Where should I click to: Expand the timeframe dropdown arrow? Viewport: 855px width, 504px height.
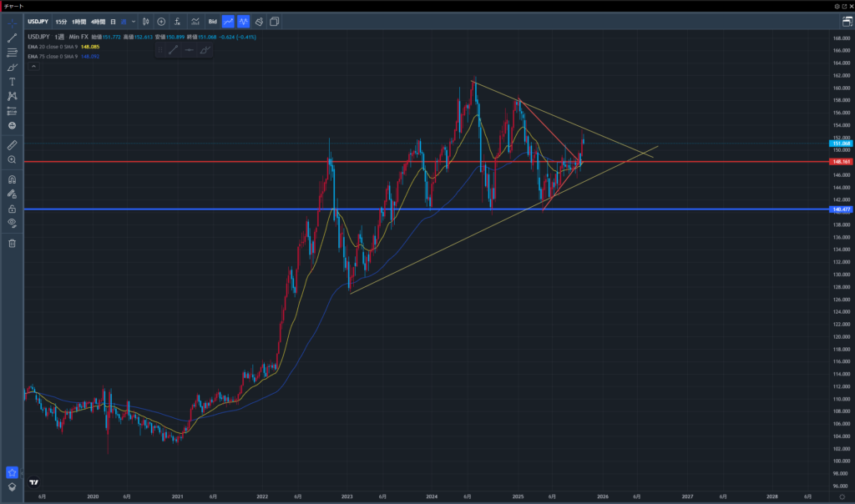pyautogui.click(x=134, y=21)
